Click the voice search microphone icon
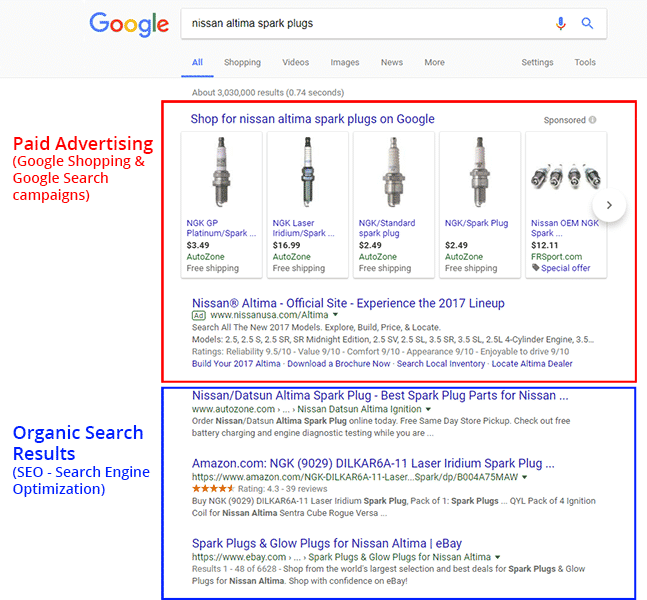This screenshot has width=647, height=600. point(561,24)
